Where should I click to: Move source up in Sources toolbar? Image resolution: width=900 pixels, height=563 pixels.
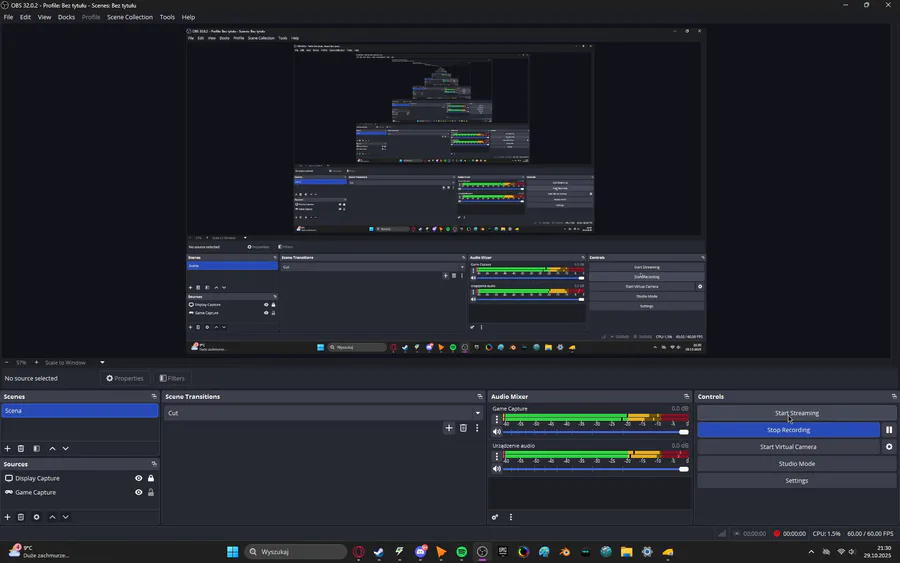tap(52, 517)
